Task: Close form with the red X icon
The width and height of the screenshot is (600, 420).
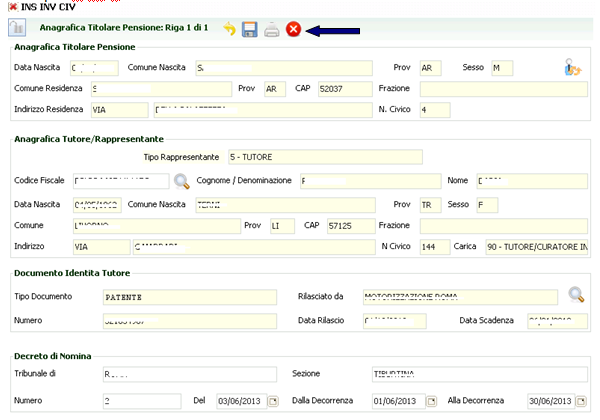Action: tap(293, 29)
